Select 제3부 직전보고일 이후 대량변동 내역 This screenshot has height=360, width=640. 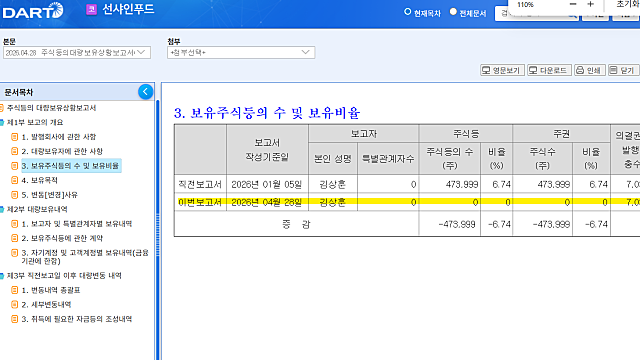[64, 276]
